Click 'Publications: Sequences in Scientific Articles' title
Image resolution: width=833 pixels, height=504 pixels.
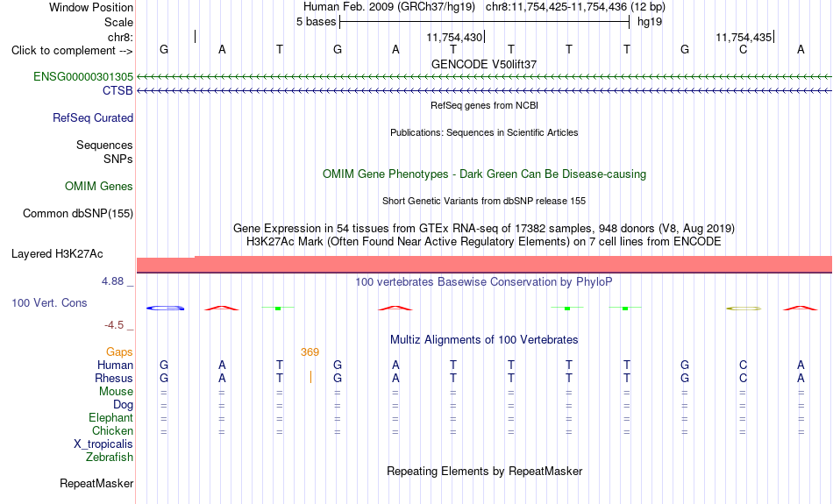pyautogui.click(x=484, y=132)
